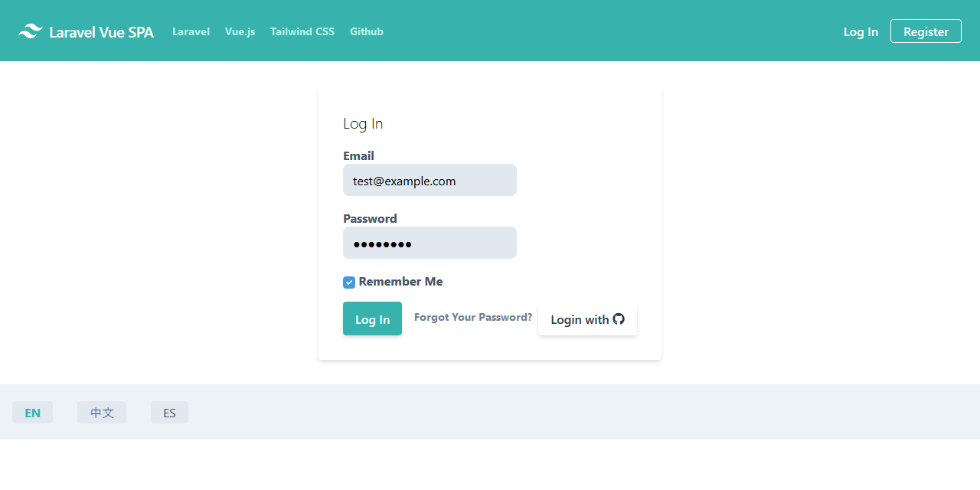Click the GitHub icon in Login with button
The image size is (980, 490).
(x=619, y=319)
